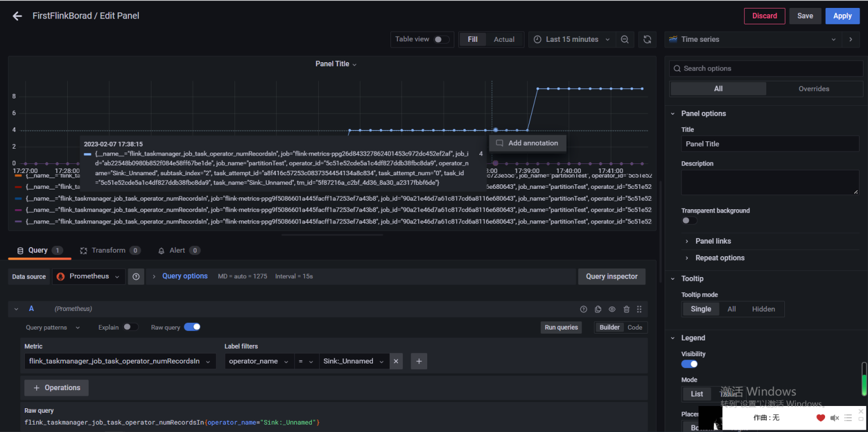
Task: Open the Query patterns dropdown
Action: click(53, 327)
